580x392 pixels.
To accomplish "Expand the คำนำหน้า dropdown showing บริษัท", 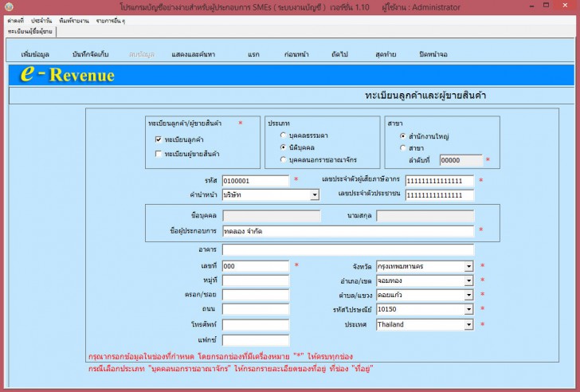I will [x=315, y=195].
